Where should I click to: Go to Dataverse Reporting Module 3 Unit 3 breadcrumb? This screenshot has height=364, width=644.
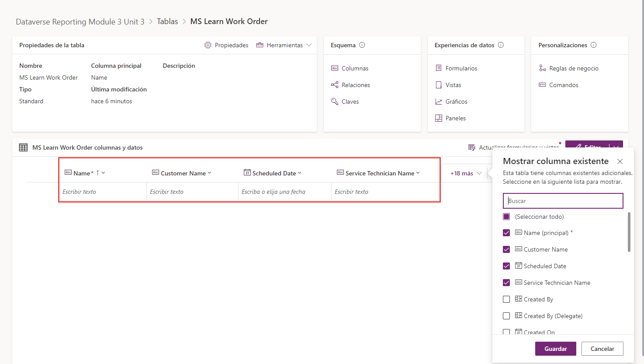(80, 21)
